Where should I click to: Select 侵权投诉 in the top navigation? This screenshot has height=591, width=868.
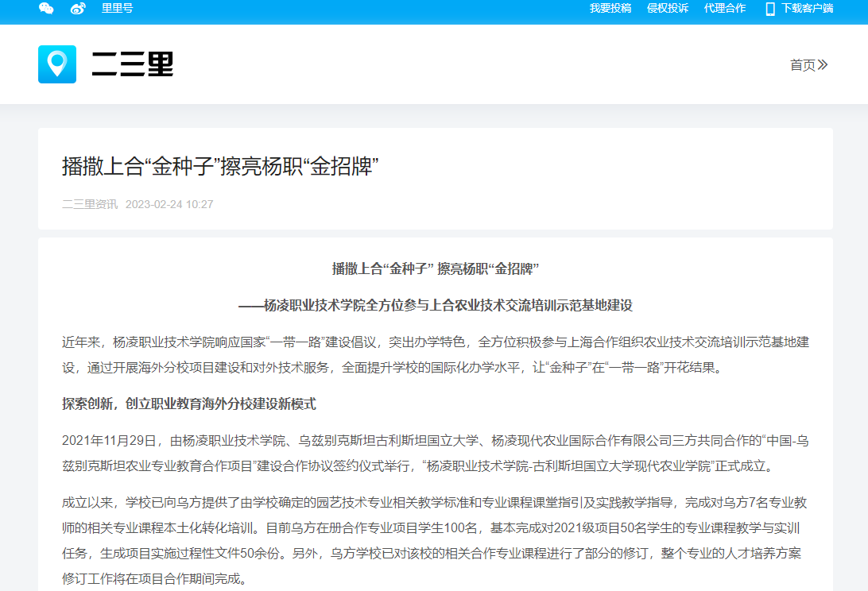coord(667,9)
